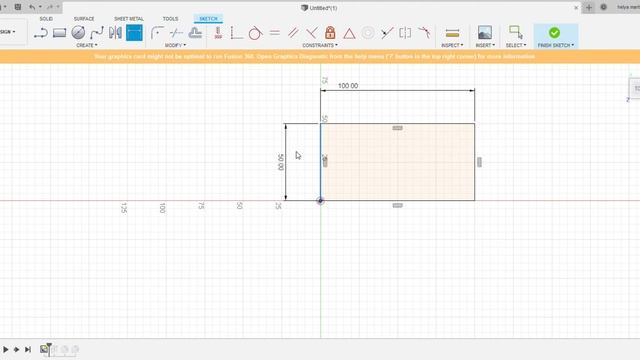The height and width of the screenshot is (360, 640).
Task: Select the sketch origin point
Action: point(320,200)
